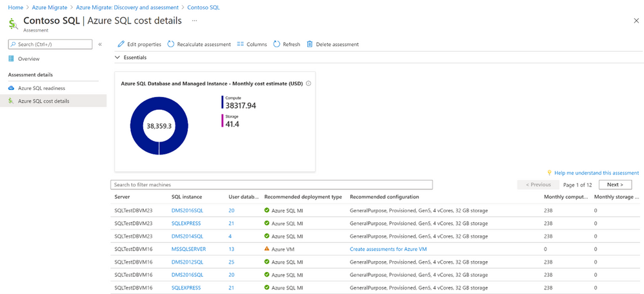Click the lightbulb icon next to Help link
Viewport: 644px width, 294px height.
tap(549, 173)
